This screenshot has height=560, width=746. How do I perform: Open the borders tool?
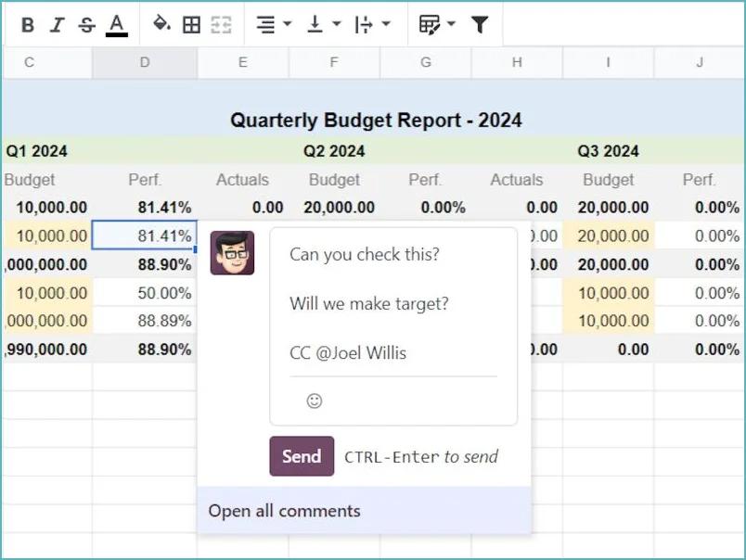[x=191, y=24]
